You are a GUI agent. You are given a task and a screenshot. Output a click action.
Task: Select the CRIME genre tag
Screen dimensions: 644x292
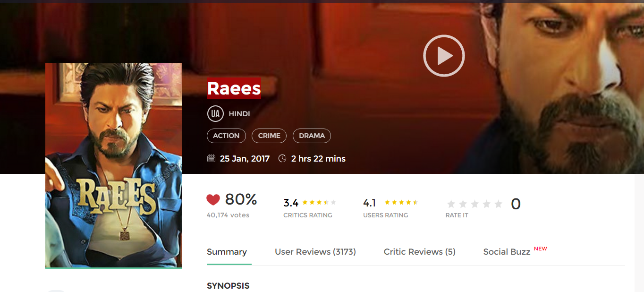[269, 136]
